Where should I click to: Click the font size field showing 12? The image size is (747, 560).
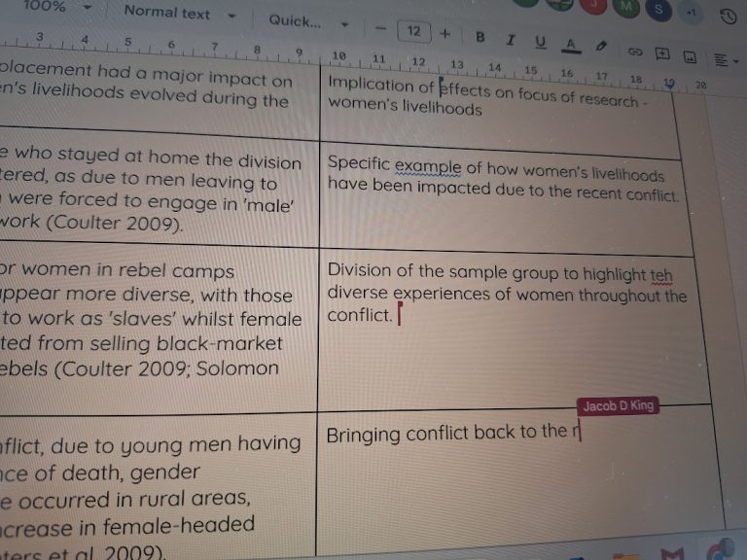[x=413, y=32]
